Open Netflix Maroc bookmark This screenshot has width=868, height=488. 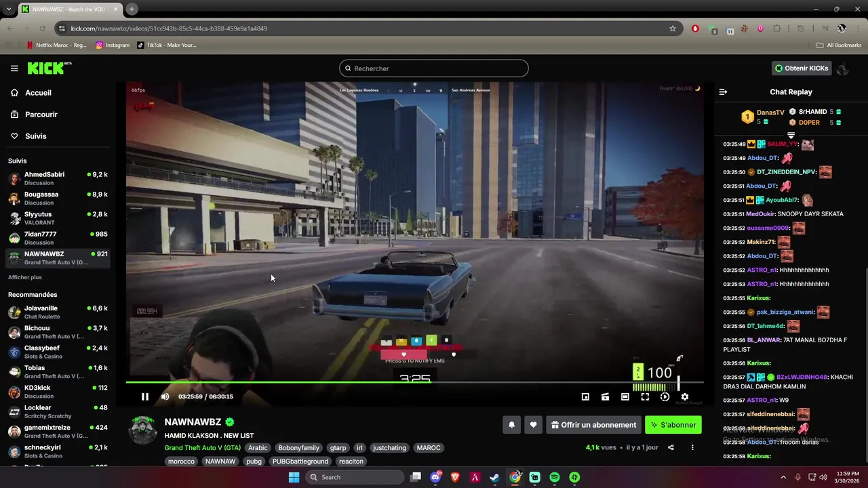[57, 45]
